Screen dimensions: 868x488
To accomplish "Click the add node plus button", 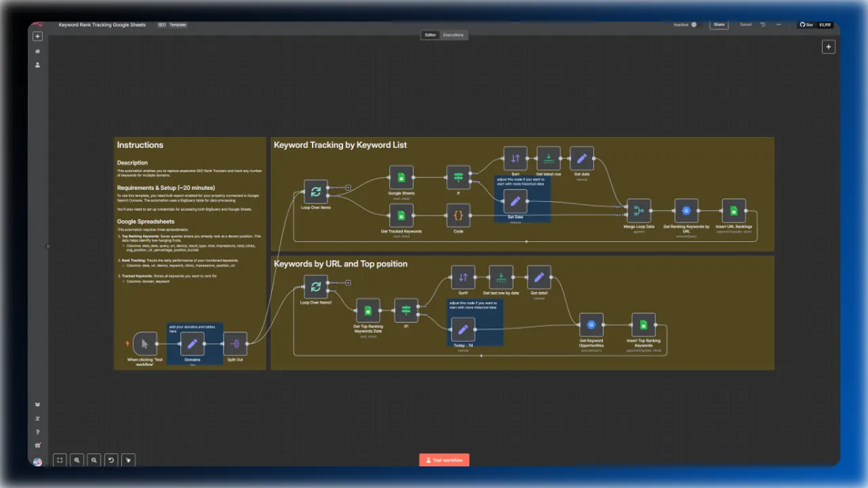I will pos(828,47).
